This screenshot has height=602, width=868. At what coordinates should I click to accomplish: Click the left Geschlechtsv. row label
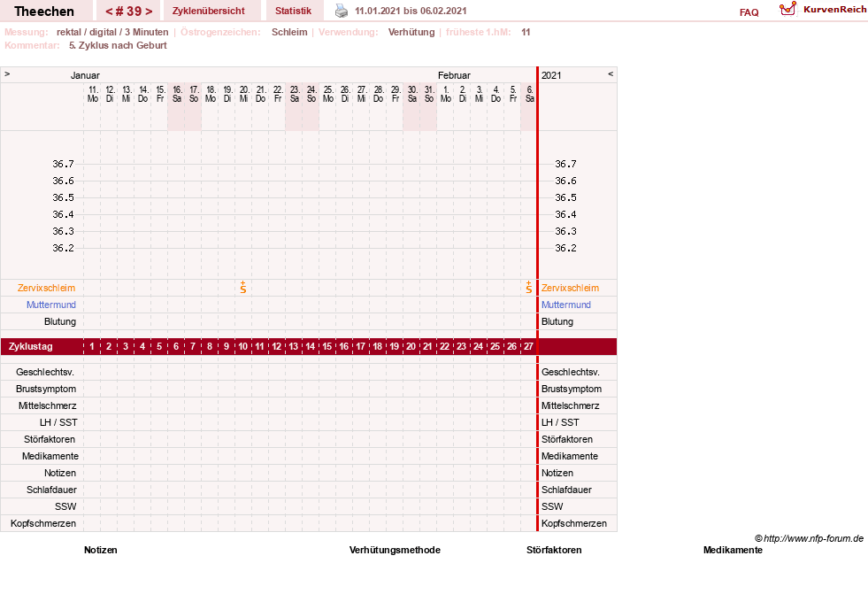tap(45, 372)
